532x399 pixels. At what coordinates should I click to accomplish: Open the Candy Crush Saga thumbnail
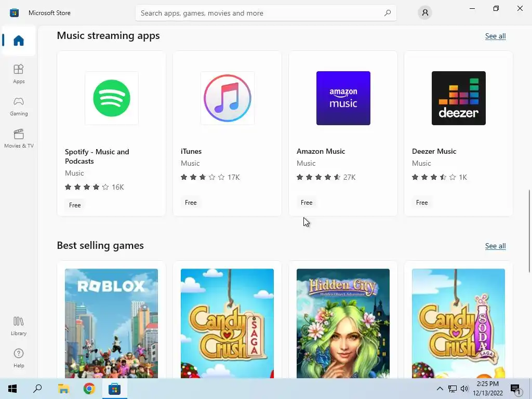point(228,323)
